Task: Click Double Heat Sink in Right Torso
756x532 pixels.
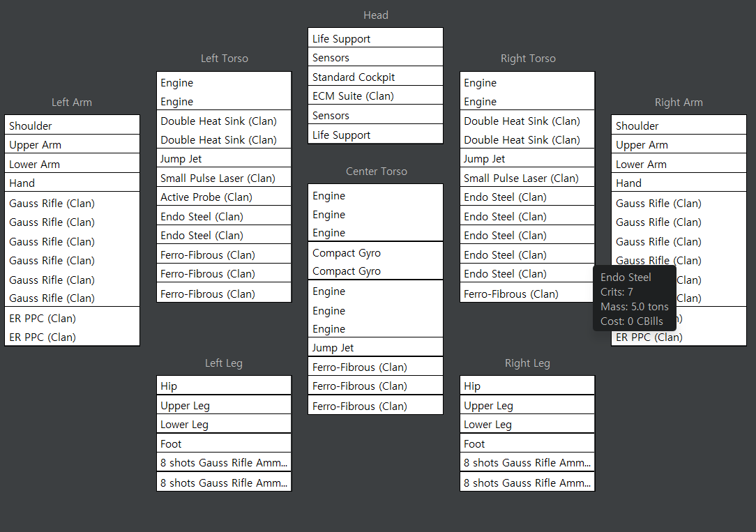Action: pyautogui.click(x=527, y=130)
